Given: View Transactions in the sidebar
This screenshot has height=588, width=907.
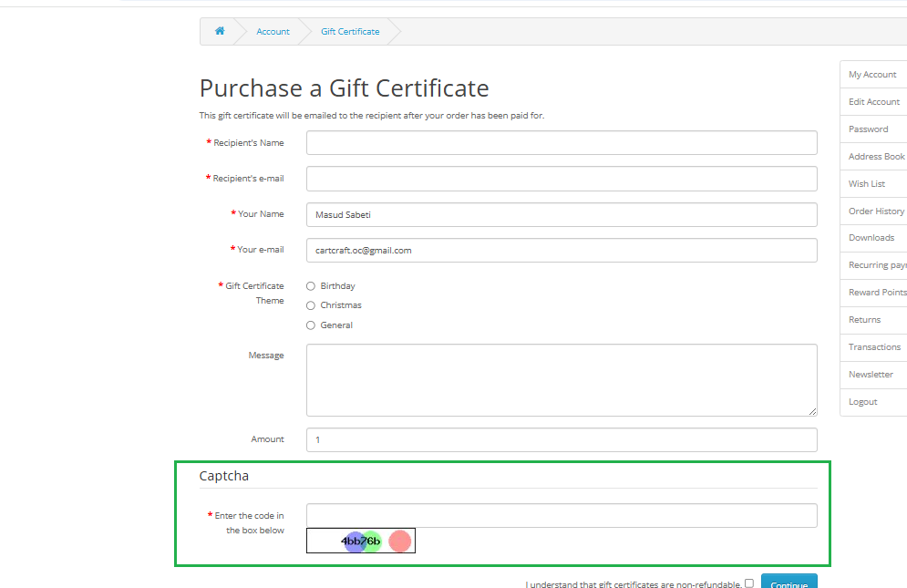Looking at the screenshot, I should [872, 346].
